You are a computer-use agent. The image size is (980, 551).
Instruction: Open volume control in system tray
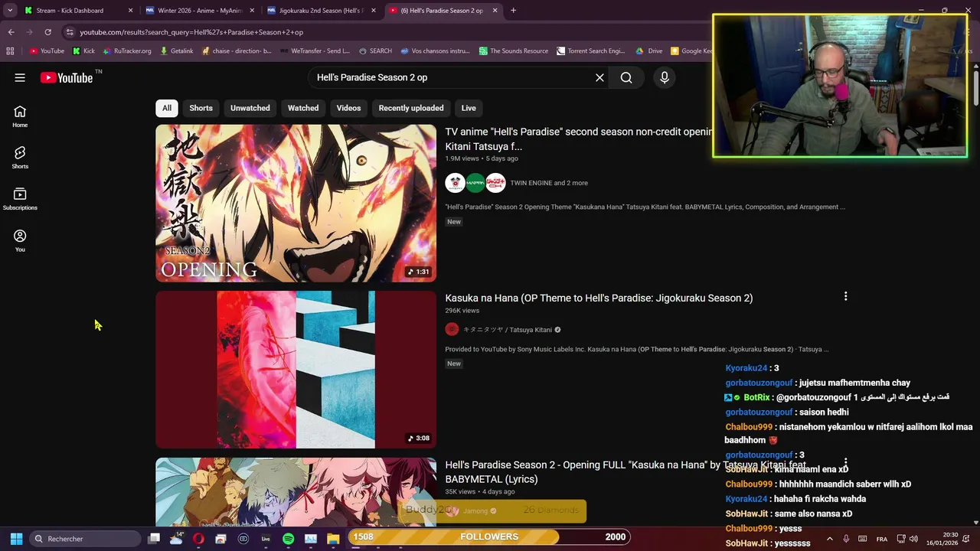[913, 539]
